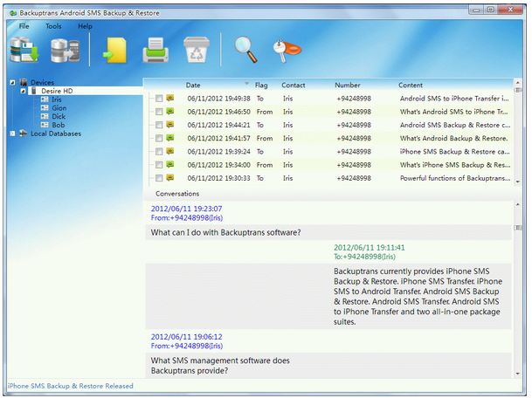Click the Local Databases icon
Screen dimensions: 532x398
point(24,134)
